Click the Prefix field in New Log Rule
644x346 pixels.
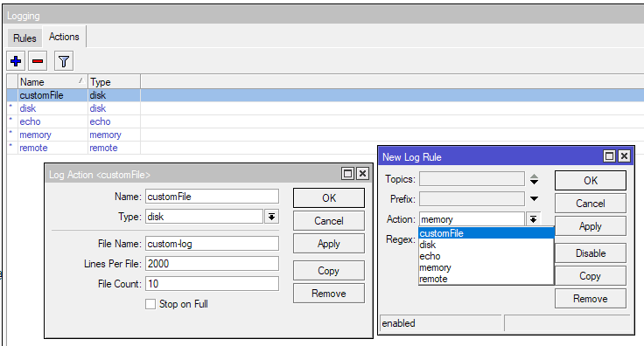tap(472, 199)
